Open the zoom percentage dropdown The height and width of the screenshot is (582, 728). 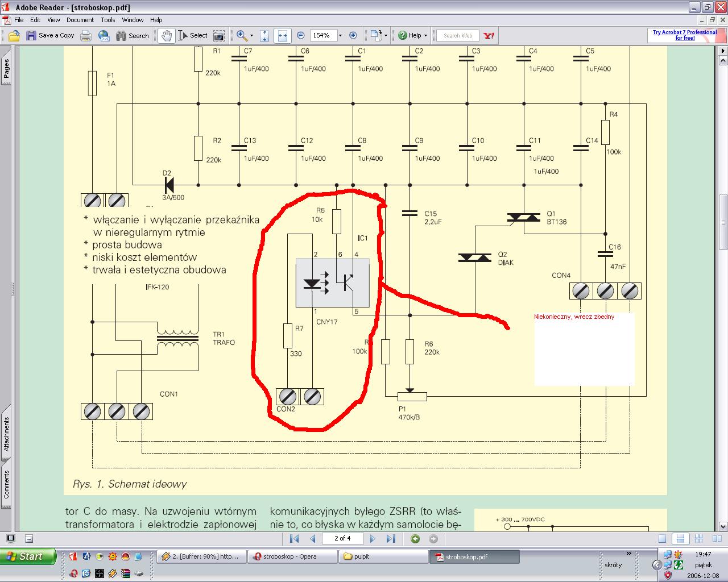point(340,35)
